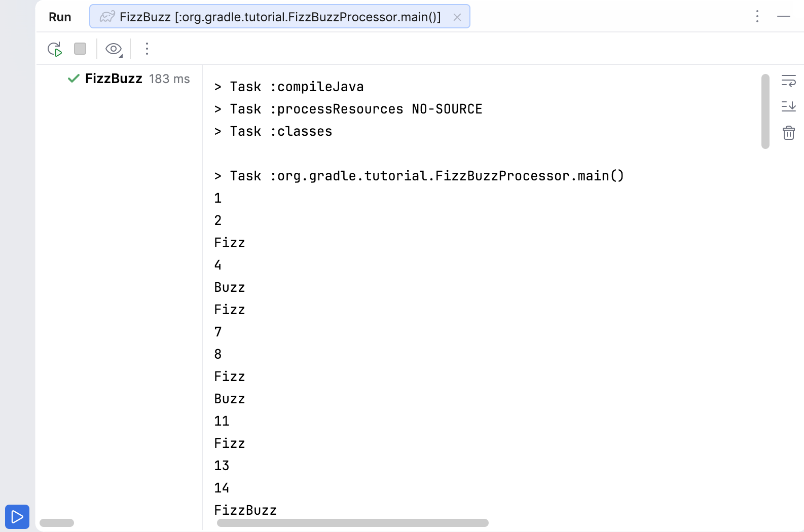Select the FizzBuzz run tab
Screen dimensions: 804x532
[x=280, y=17]
